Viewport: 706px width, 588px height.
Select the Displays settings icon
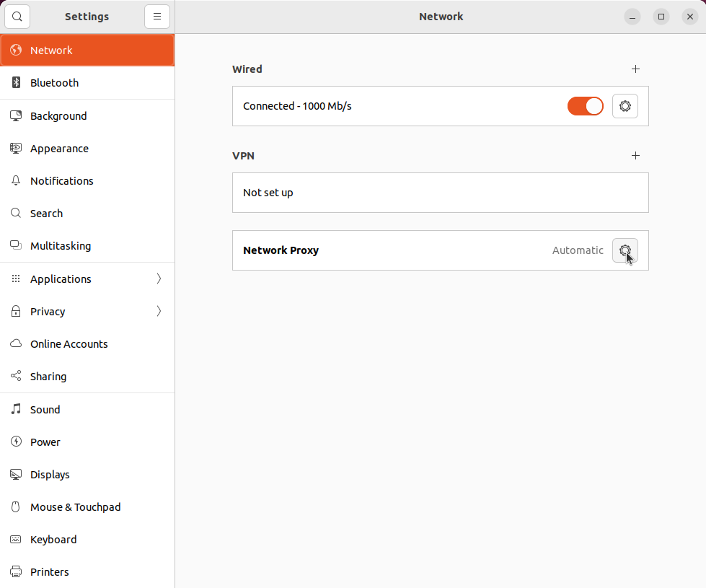[x=15, y=474]
